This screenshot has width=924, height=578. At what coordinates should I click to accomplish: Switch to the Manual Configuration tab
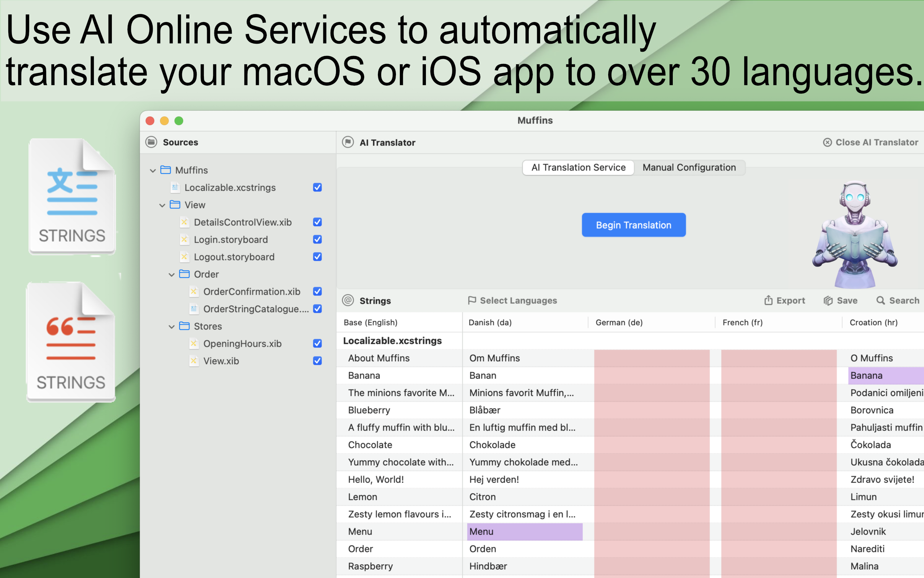pos(689,167)
